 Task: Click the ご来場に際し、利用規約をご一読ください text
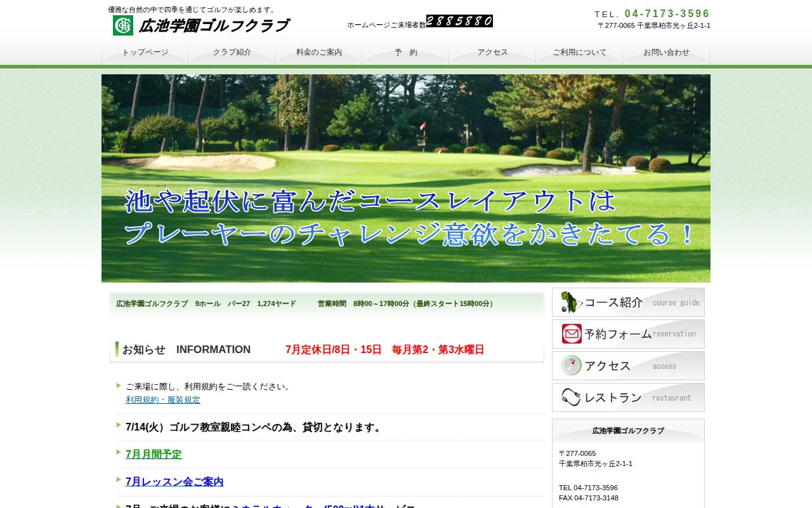tap(209, 386)
